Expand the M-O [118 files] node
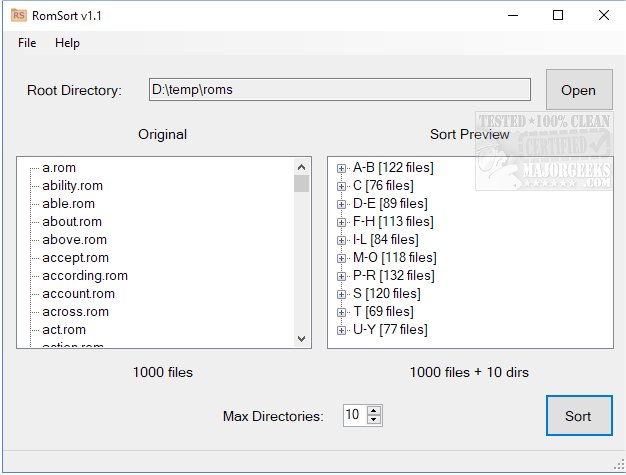 [342, 258]
